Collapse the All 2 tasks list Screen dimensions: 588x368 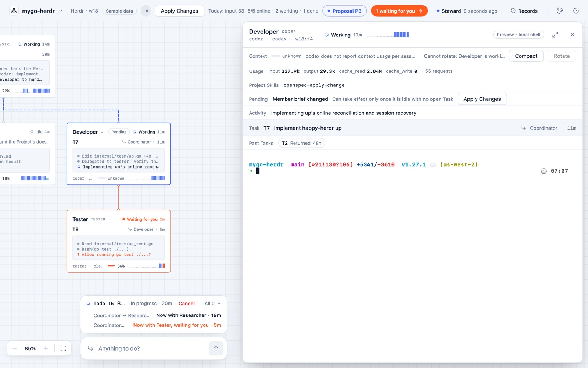212,304
